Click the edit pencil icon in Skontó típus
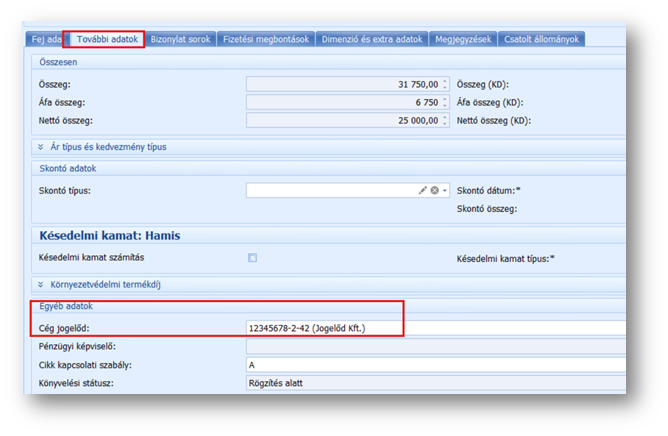Image resolution: width=668 pixels, height=436 pixels. (x=423, y=190)
